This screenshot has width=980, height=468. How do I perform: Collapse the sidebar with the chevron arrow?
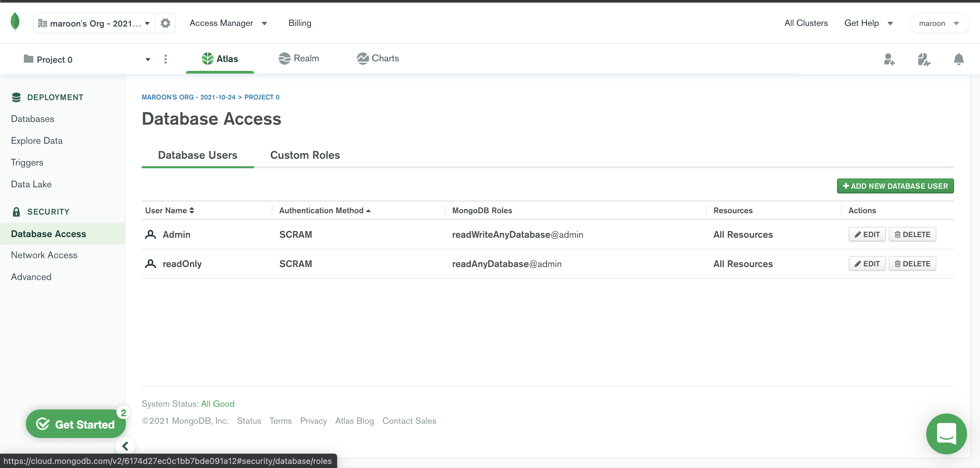coord(125,446)
